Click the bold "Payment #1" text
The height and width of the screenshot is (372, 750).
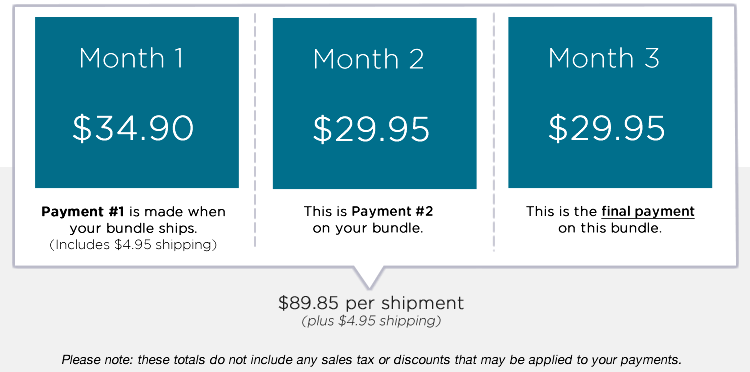coord(83,212)
